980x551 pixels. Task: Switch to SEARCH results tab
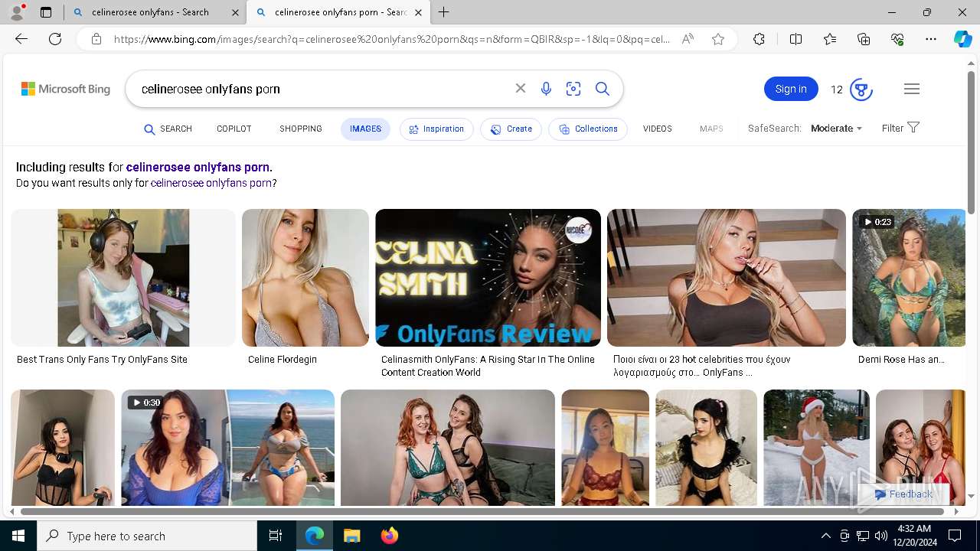click(168, 129)
